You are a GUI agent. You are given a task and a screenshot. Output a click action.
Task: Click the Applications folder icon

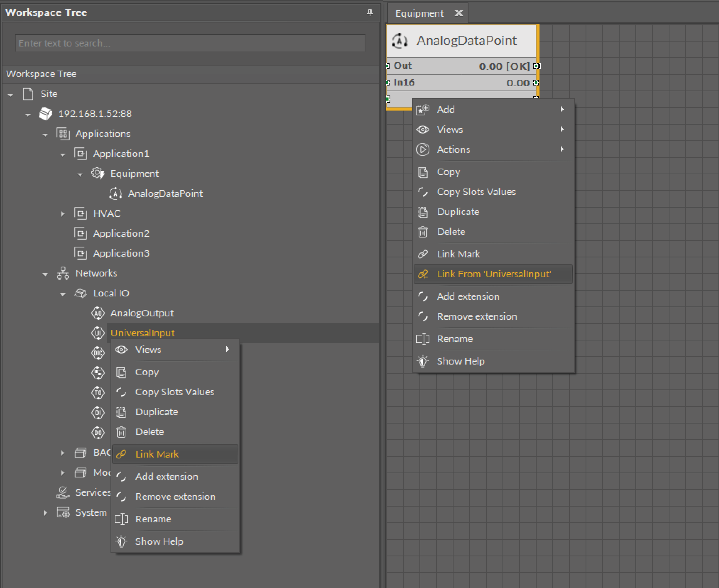pos(63,134)
